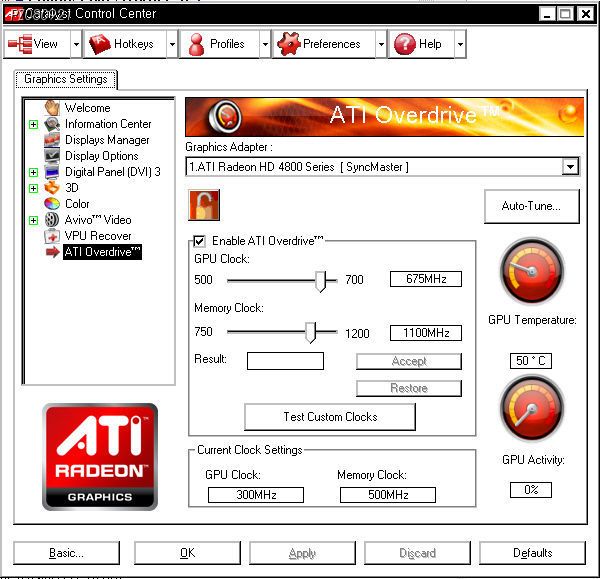Click the Preferences gear icon

288,44
